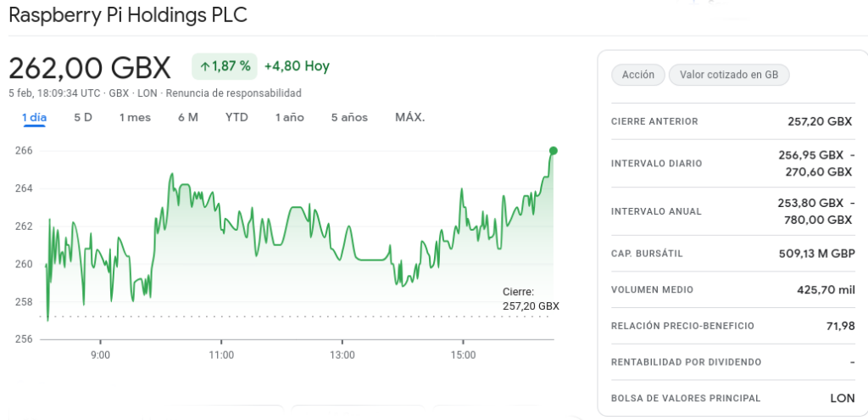The width and height of the screenshot is (868, 420).
Task: Select the 1 día time range tab
Action: (34, 117)
